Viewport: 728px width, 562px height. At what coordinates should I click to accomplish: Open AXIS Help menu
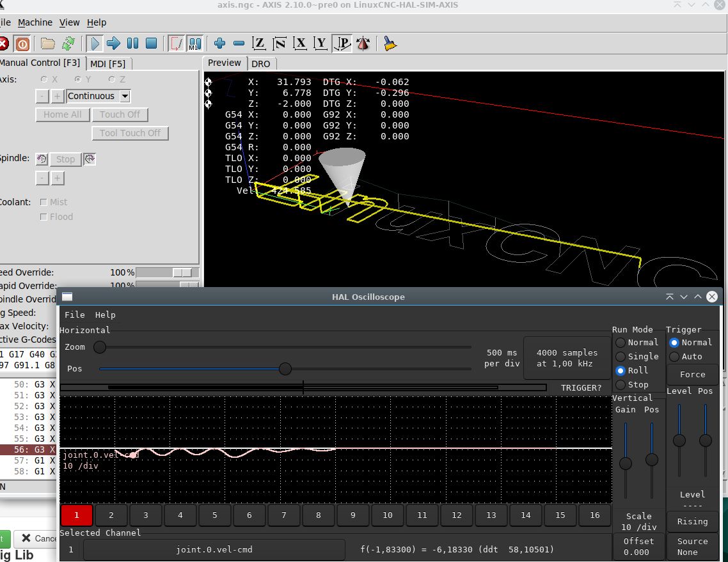(97, 22)
